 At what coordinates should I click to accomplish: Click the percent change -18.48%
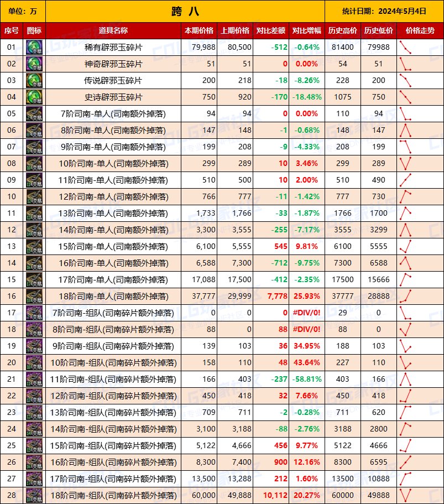307,97
